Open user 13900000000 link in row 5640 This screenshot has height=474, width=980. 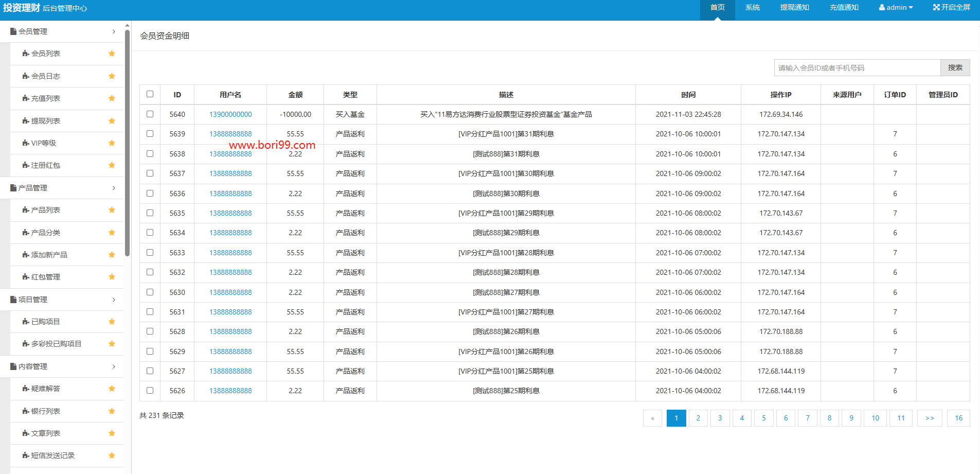click(x=230, y=114)
